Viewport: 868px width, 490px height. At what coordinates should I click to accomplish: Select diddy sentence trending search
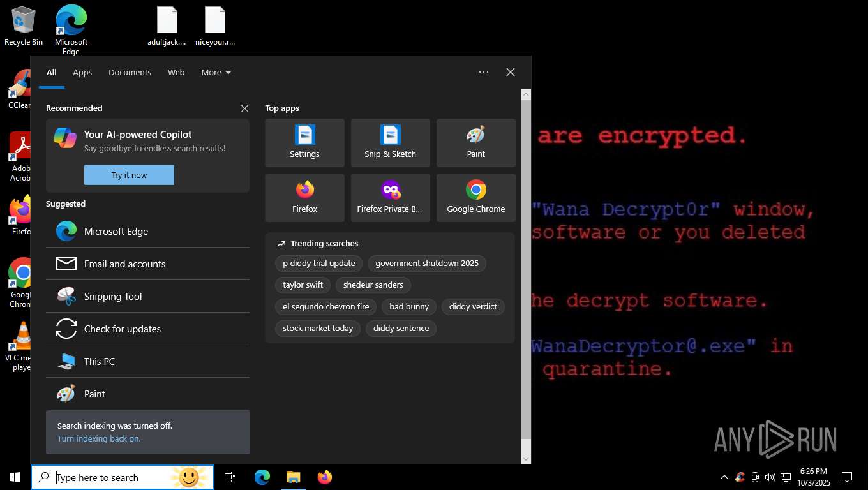401,328
